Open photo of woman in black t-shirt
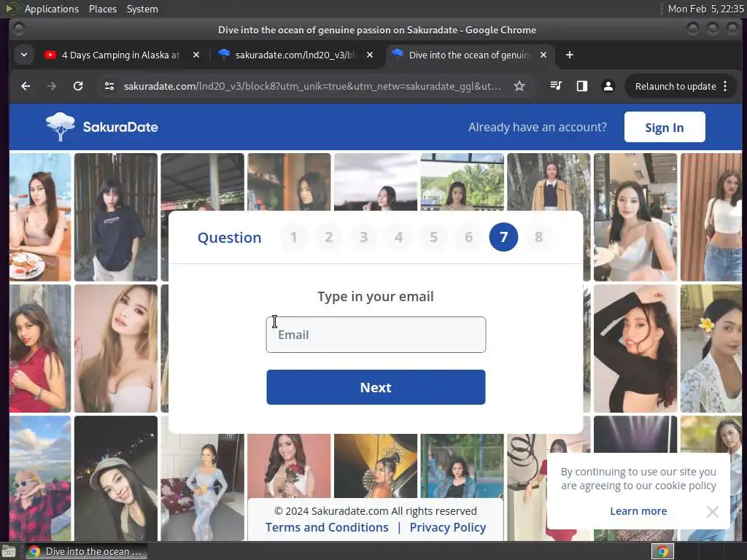 pos(116,217)
